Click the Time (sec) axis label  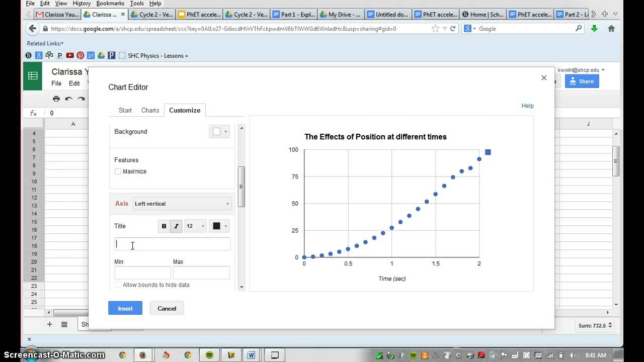pyautogui.click(x=392, y=279)
